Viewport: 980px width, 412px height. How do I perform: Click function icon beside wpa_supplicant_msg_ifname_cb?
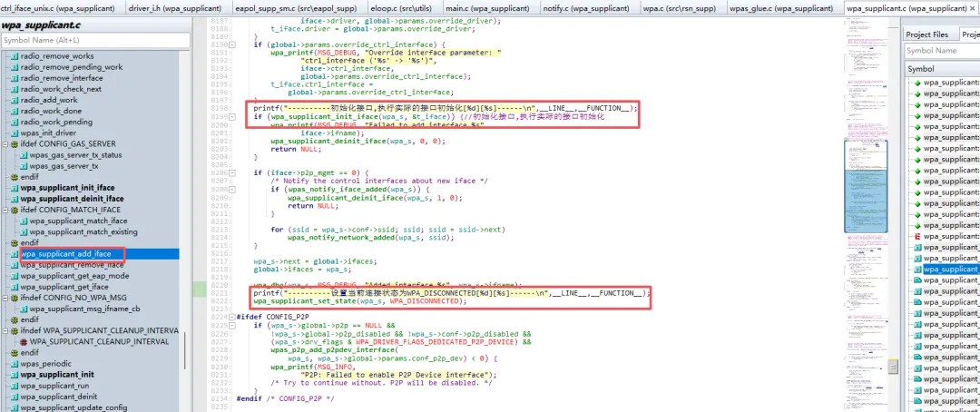(x=24, y=309)
